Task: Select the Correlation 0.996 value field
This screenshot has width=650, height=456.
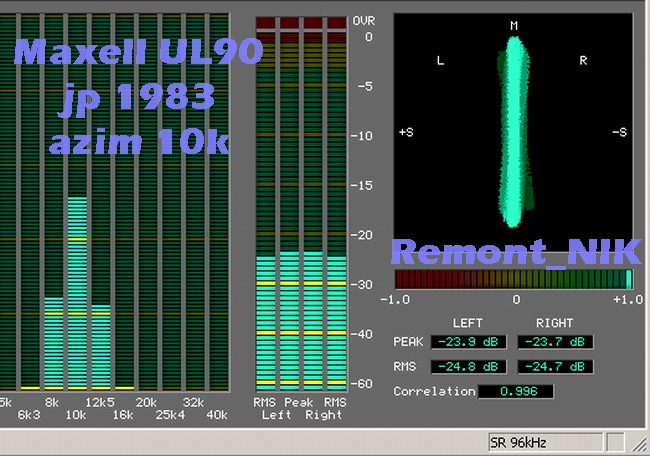Action: pyautogui.click(x=516, y=392)
